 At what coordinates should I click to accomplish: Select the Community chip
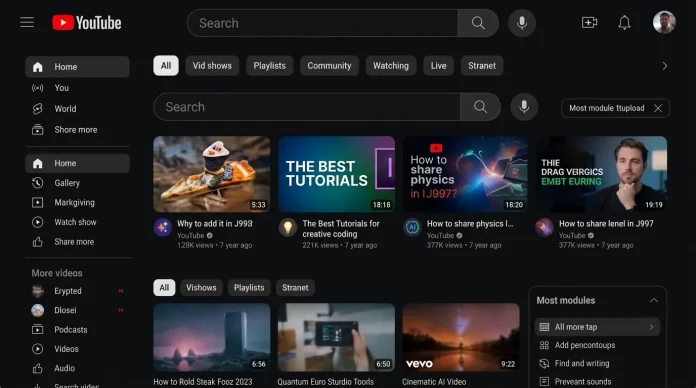click(x=329, y=66)
